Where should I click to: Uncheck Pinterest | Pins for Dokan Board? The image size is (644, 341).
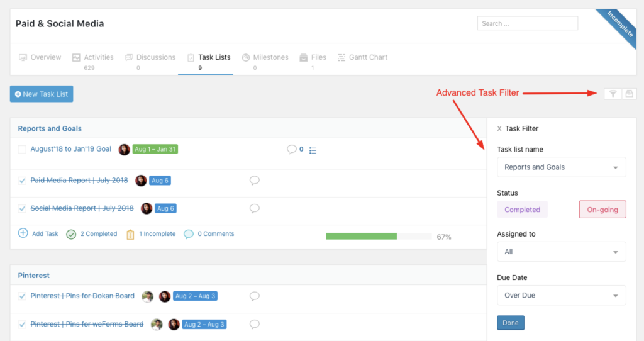(x=22, y=296)
